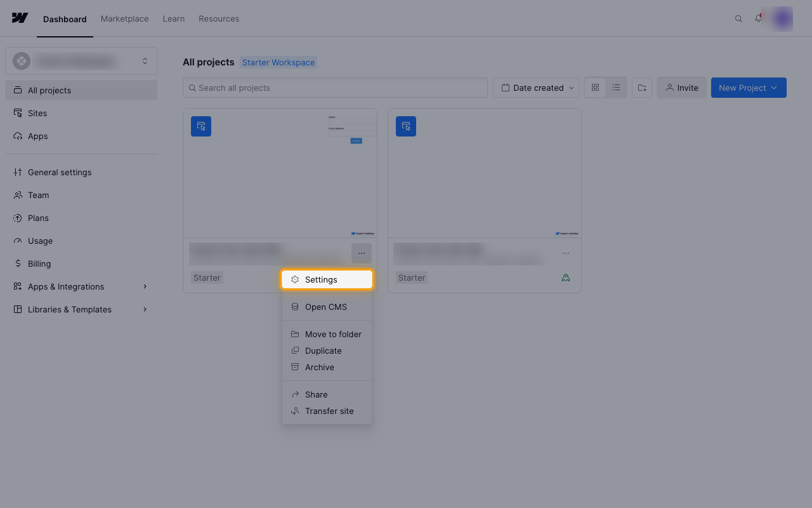The image size is (812, 508).
Task: Click second project's blue site badge icon
Action: click(406, 126)
